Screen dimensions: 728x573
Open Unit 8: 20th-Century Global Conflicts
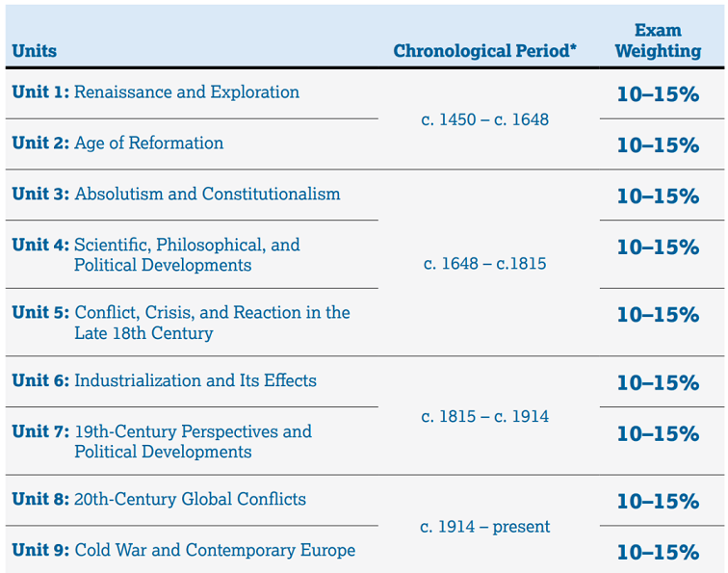tap(159, 499)
